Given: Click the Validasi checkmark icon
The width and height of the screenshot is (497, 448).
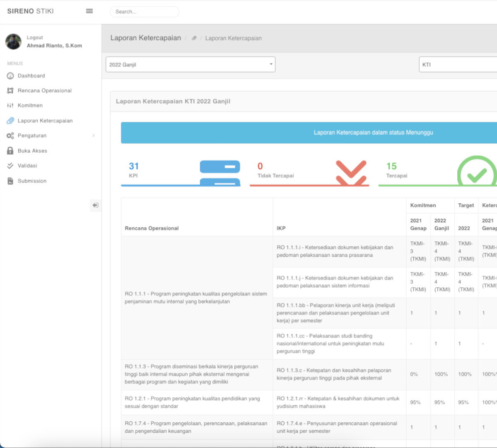Looking at the screenshot, I should click(x=10, y=166).
